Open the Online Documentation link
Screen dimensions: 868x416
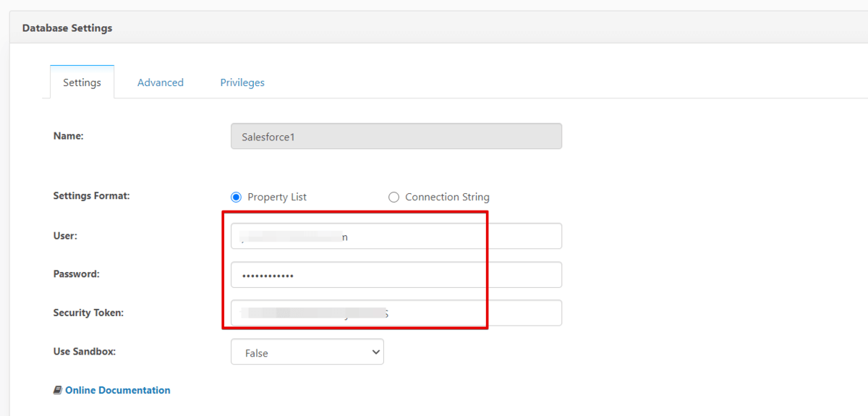(x=118, y=391)
